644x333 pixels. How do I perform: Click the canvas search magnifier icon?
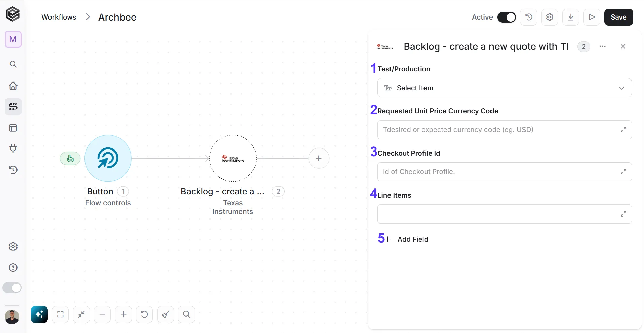pyautogui.click(x=187, y=314)
